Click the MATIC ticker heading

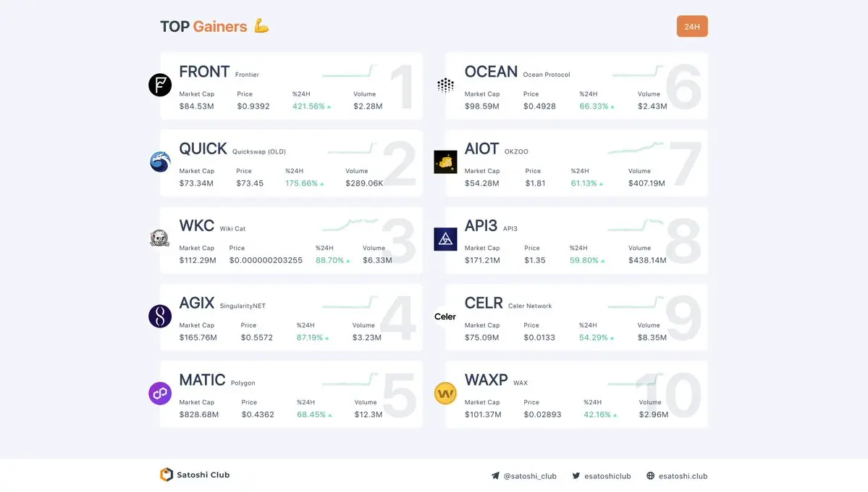click(x=202, y=380)
